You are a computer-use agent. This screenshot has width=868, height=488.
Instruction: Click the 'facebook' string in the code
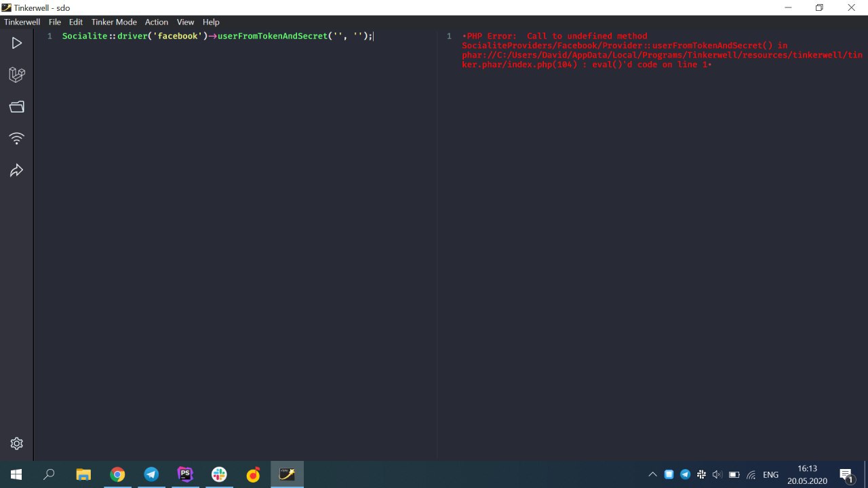[178, 36]
